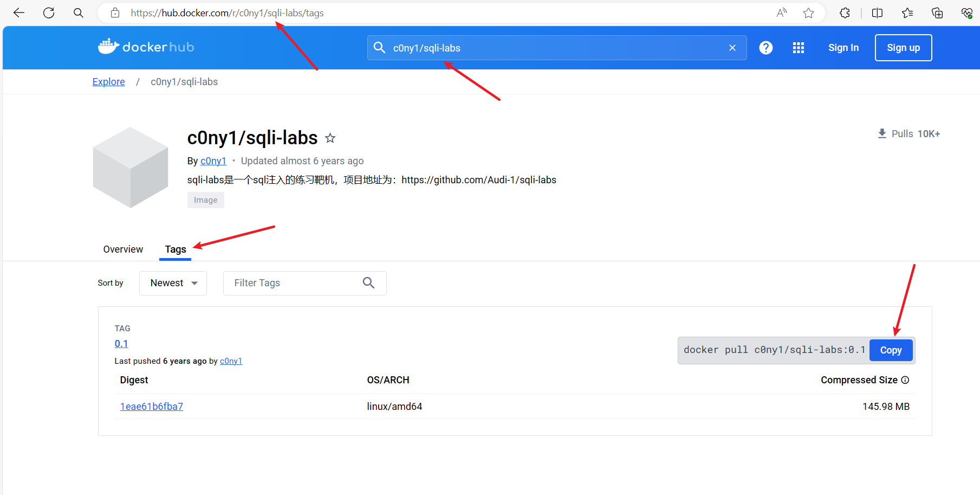
Task: Reload the page with refresh icon
Action: click(49, 13)
